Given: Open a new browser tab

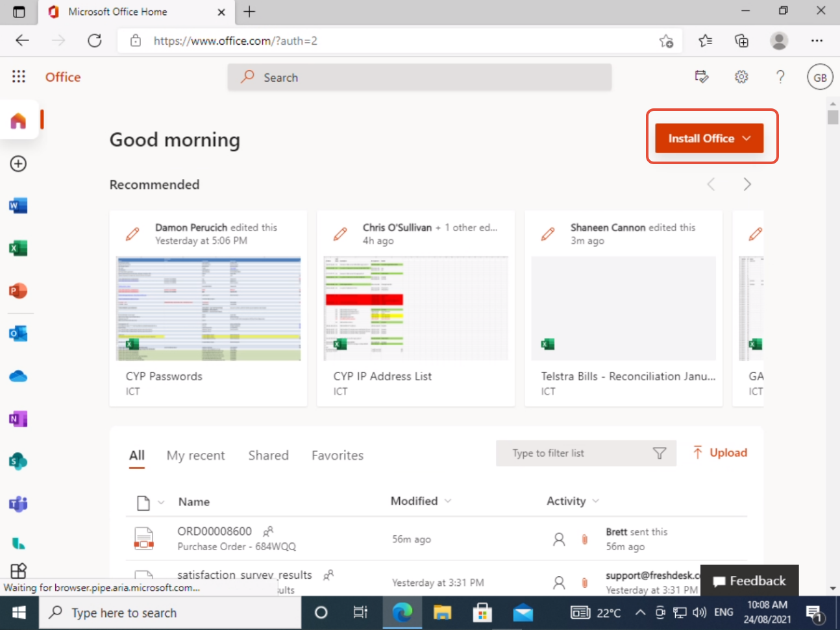Looking at the screenshot, I should [249, 12].
